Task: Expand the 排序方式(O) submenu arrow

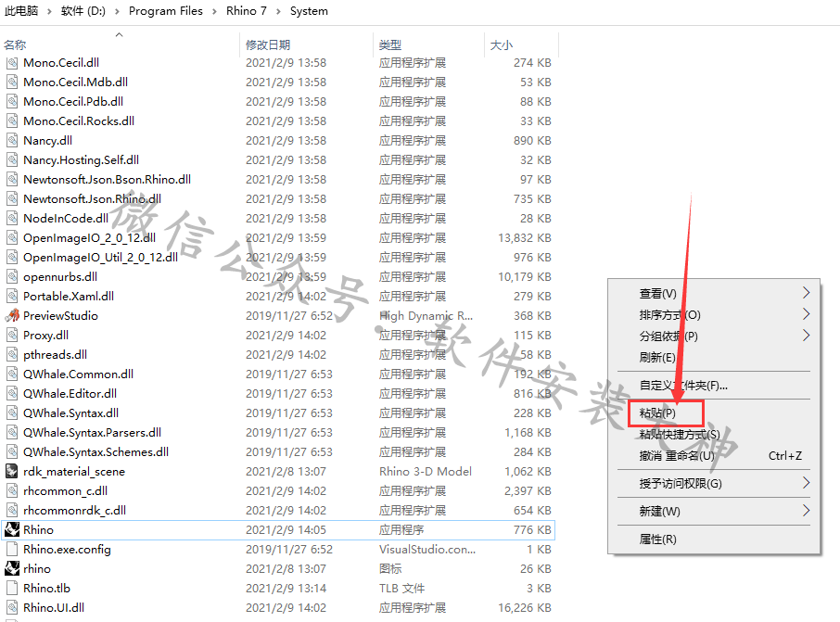Action: click(807, 314)
